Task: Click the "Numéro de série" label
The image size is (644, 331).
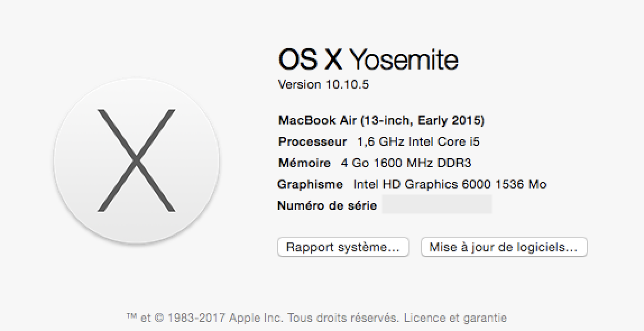Action: point(326,205)
